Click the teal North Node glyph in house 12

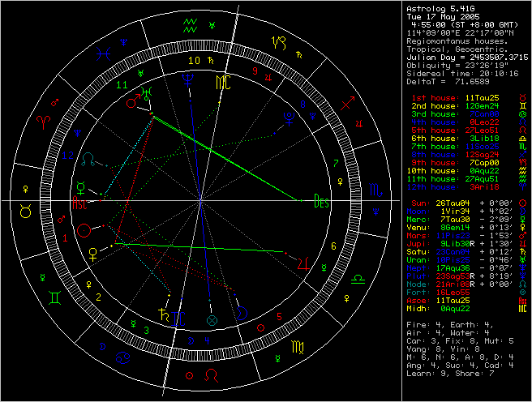(x=88, y=160)
